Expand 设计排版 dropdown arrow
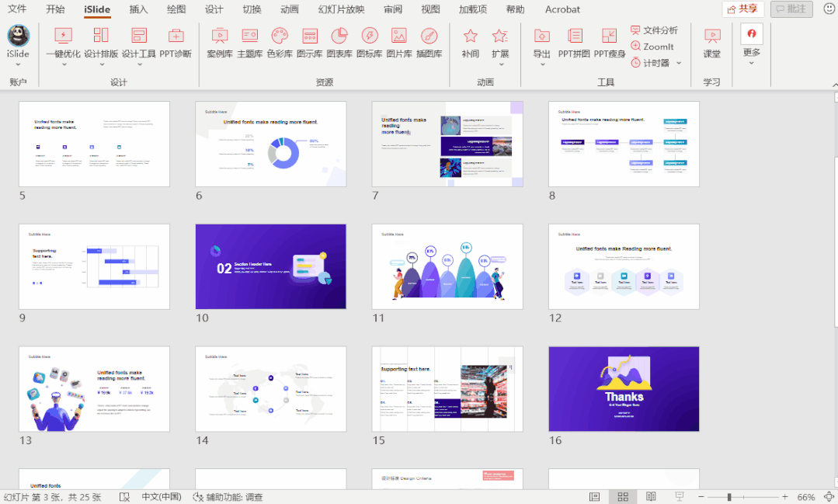Image resolution: width=838 pixels, height=504 pixels. coord(101,64)
